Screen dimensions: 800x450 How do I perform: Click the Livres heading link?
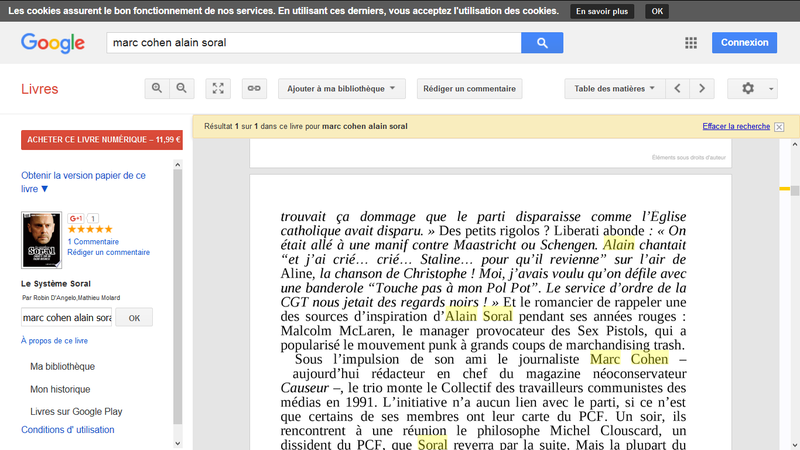[x=40, y=89]
